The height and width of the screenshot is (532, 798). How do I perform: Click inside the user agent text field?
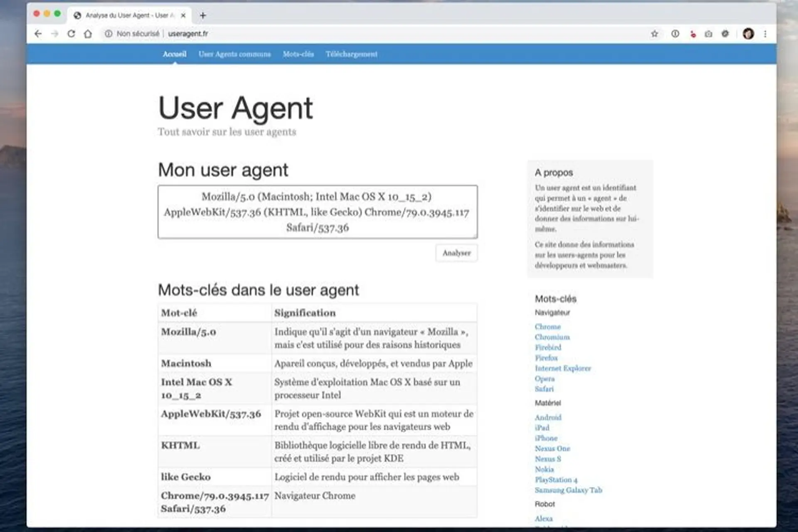point(317,212)
